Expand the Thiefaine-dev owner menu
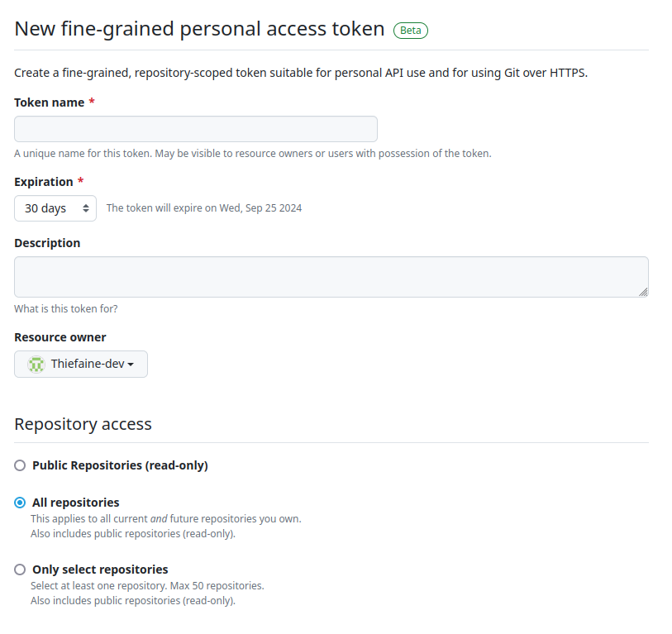This screenshot has height=634, width=672. (80, 364)
